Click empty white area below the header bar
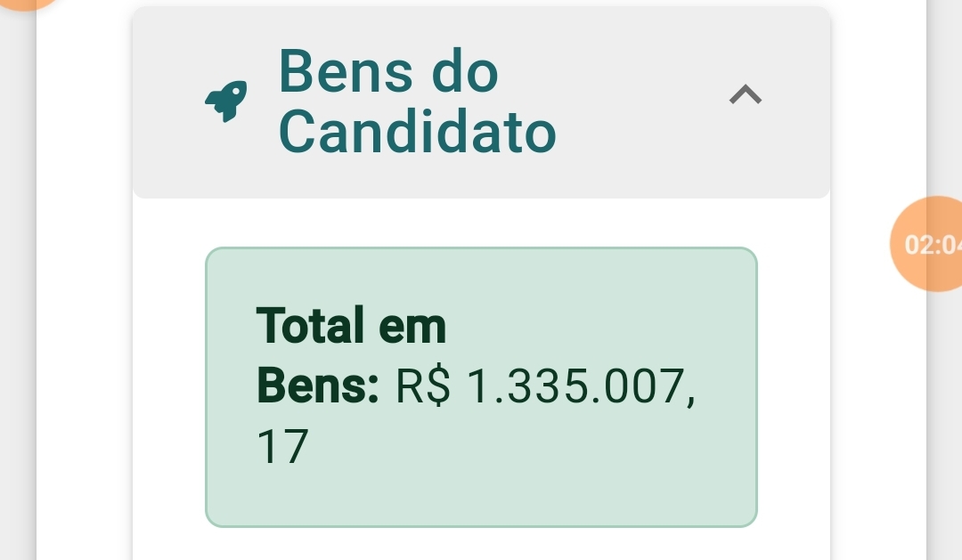 pyautogui.click(x=481, y=223)
